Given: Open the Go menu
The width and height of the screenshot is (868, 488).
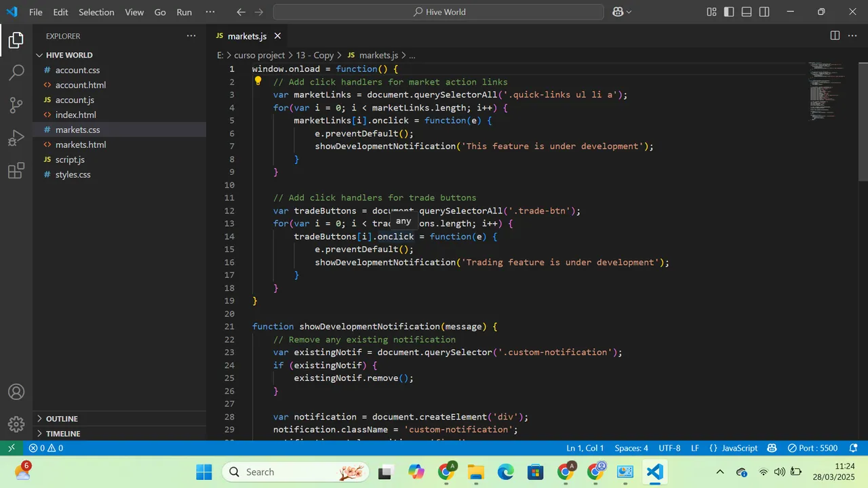Looking at the screenshot, I should (x=160, y=12).
